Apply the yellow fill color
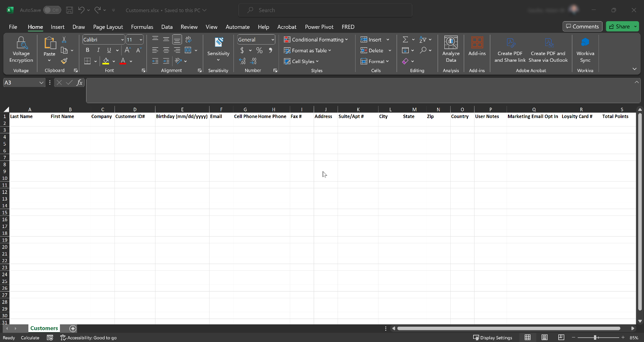Screen dimensions: 644x342 pyautogui.click(x=106, y=61)
